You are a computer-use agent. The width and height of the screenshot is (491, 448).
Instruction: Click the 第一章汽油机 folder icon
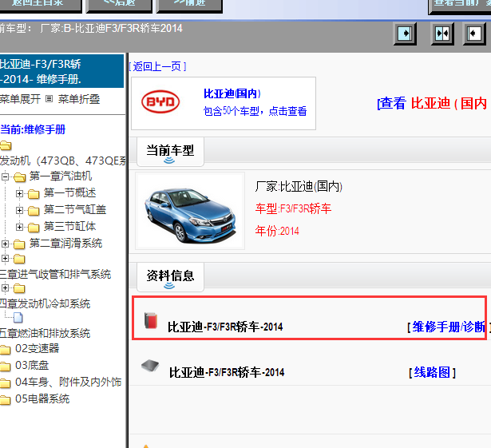click(x=19, y=177)
